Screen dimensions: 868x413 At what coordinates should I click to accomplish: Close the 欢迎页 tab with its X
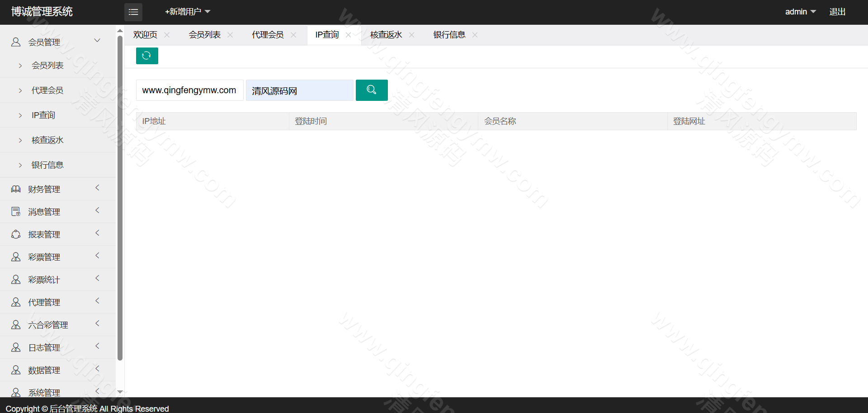167,35
